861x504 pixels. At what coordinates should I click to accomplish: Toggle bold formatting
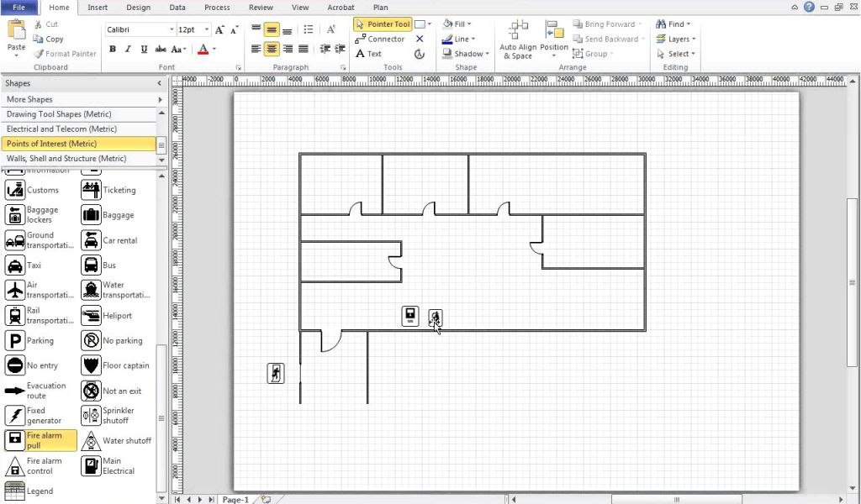click(113, 50)
